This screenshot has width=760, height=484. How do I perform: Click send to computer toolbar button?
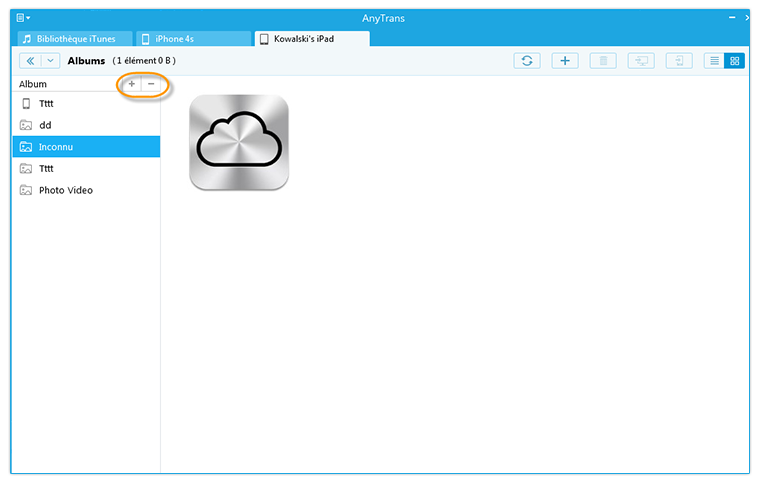click(641, 61)
